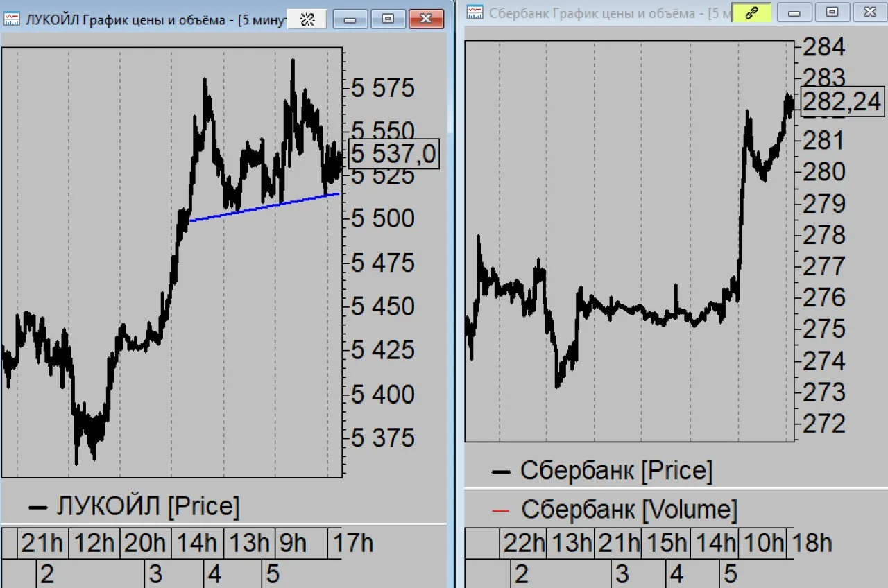Viewport: 888px width, 588px height.
Task: Click the current price label 5 537,0
Action: coord(393,154)
